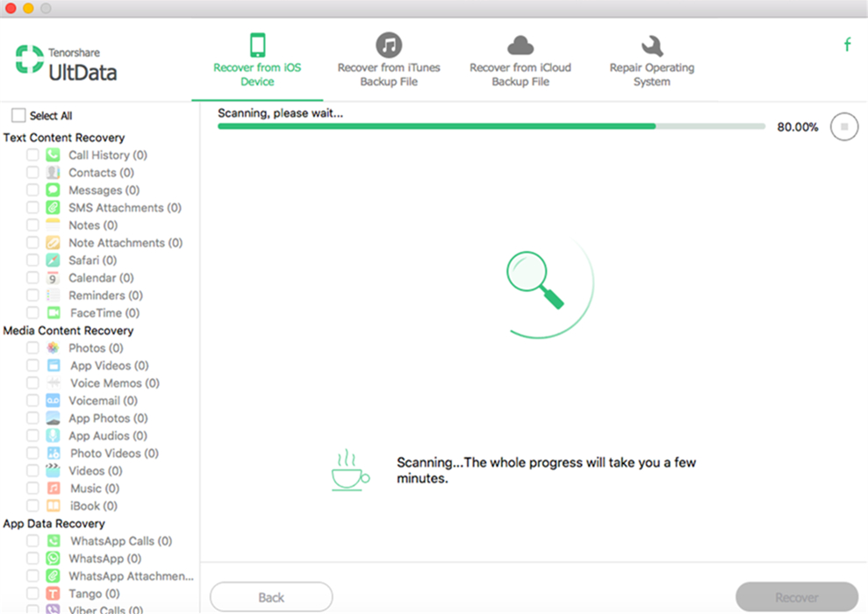The image size is (868, 614).
Task: Select the WhatsApp icon
Action: 54,558
